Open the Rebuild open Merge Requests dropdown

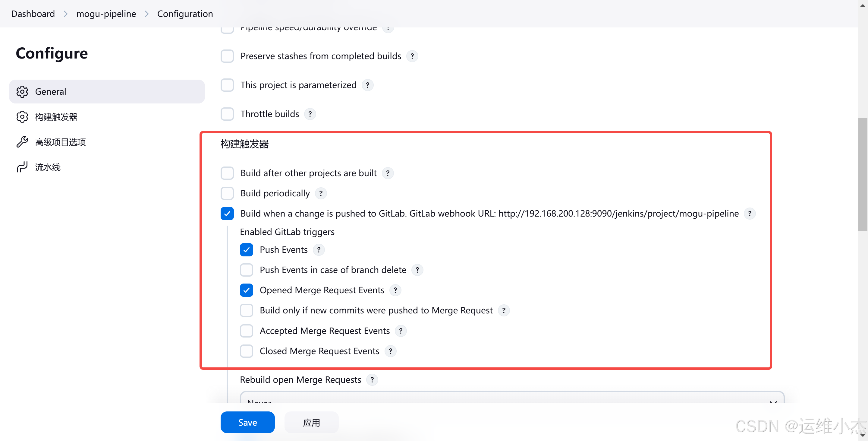[x=512, y=398]
